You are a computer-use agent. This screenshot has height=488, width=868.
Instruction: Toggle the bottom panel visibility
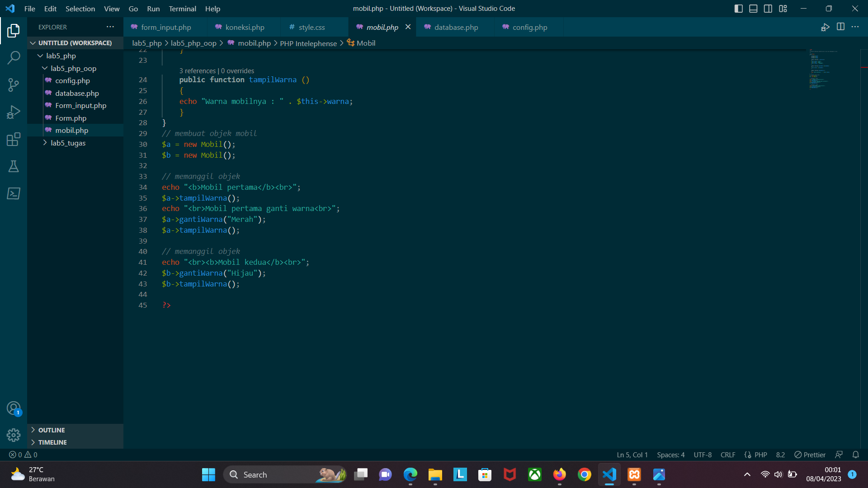pos(753,8)
